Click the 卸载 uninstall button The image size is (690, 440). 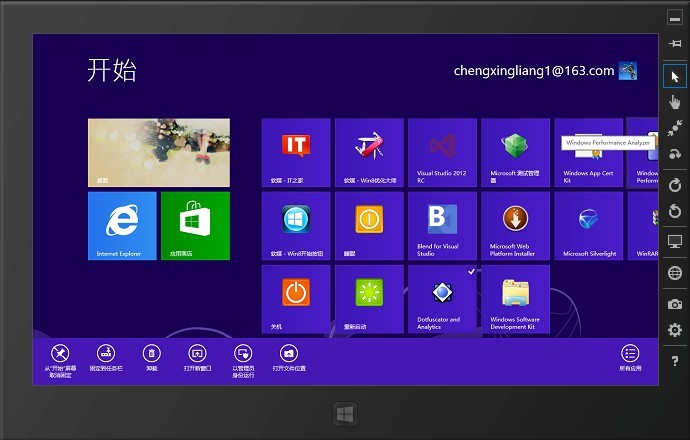point(152,359)
